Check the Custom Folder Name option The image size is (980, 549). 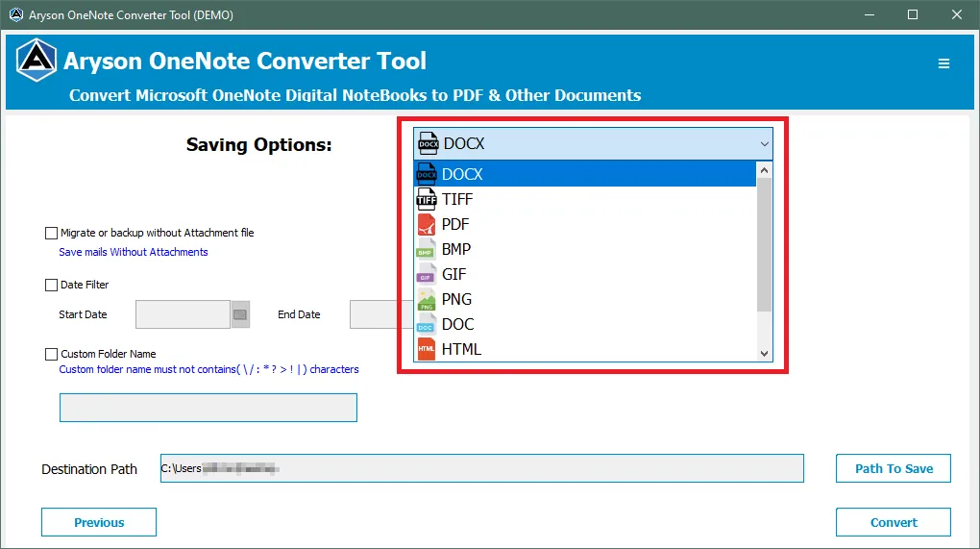coord(51,355)
